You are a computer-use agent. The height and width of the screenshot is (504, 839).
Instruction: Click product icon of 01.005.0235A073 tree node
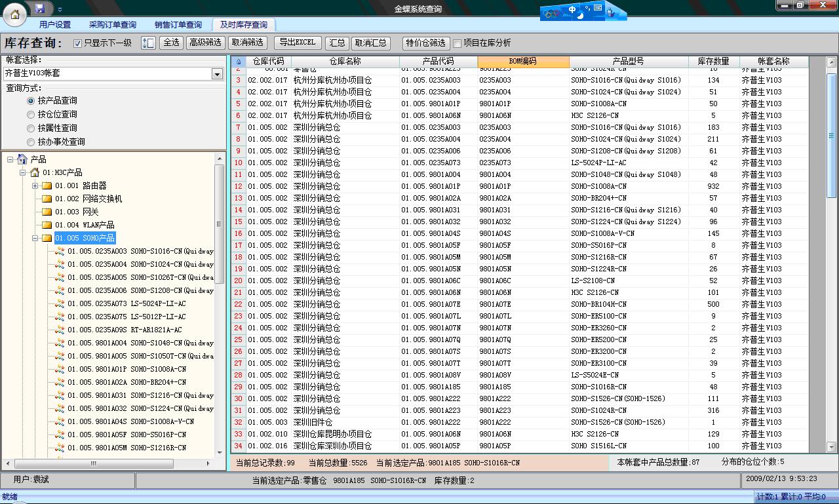tap(60, 303)
